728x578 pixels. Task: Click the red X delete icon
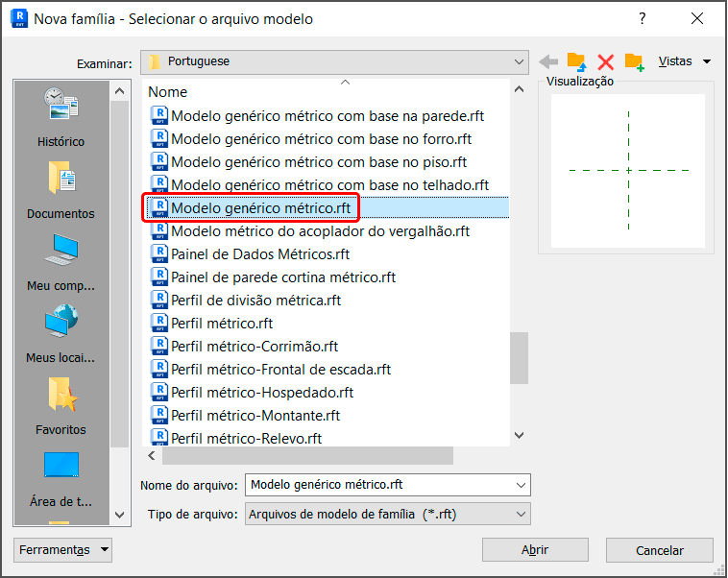click(605, 61)
